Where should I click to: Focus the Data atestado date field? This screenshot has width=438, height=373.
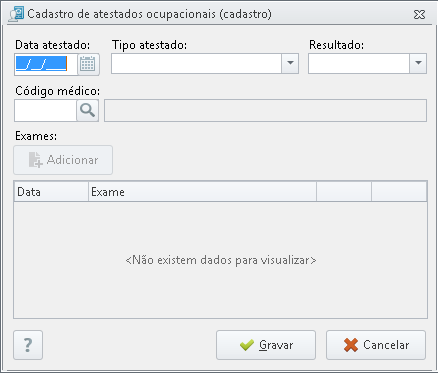pyautogui.click(x=46, y=64)
